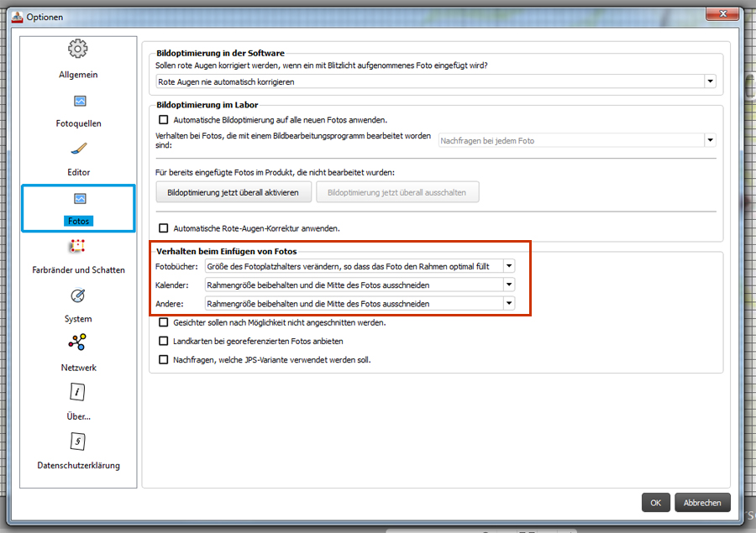Select the Fotoquellen picture icon
Viewport: 756px width, 533px height.
coord(80,101)
